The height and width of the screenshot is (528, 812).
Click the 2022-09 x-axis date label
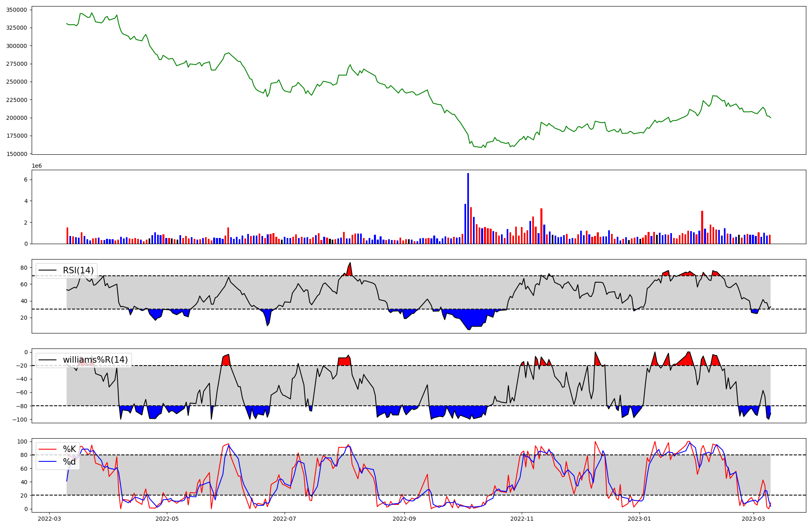pos(404,519)
